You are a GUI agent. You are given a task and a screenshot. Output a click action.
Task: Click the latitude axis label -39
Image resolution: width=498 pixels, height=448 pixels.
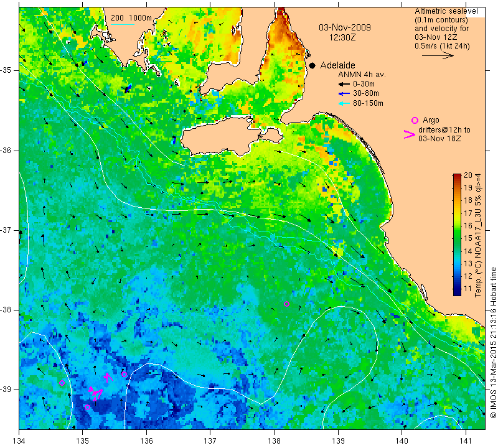pos(6,390)
